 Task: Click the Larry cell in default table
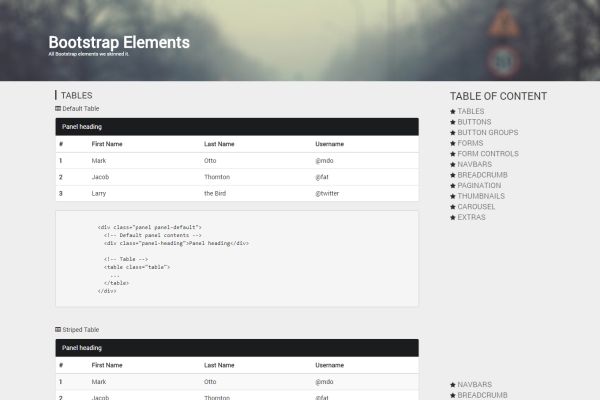pyautogui.click(x=99, y=193)
